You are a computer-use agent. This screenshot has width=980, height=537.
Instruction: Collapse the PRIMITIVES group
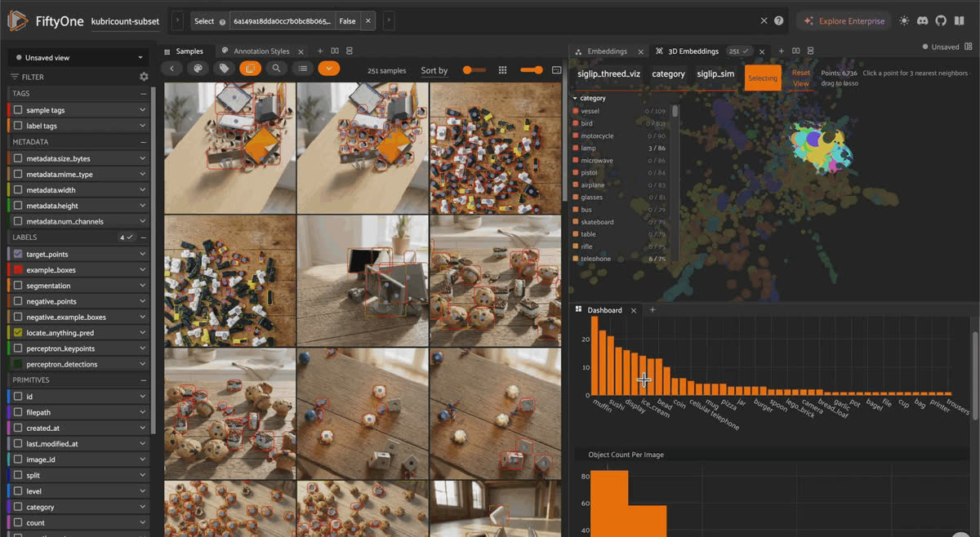point(143,380)
